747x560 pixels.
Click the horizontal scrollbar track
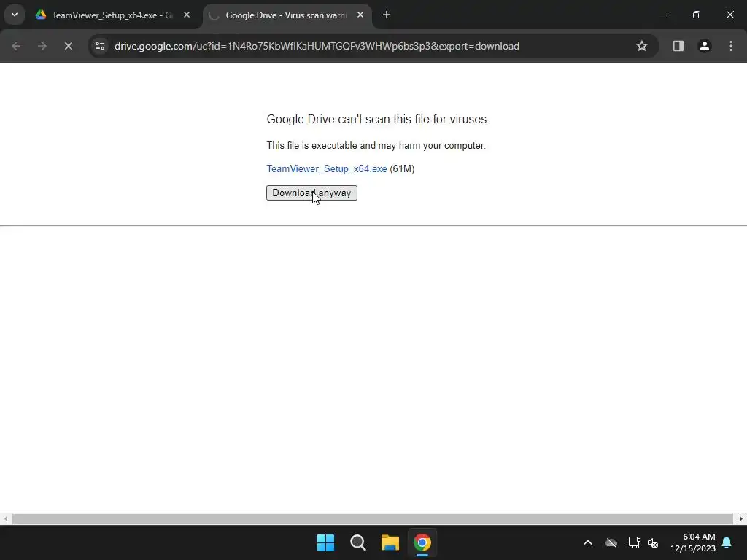[373, 519]
